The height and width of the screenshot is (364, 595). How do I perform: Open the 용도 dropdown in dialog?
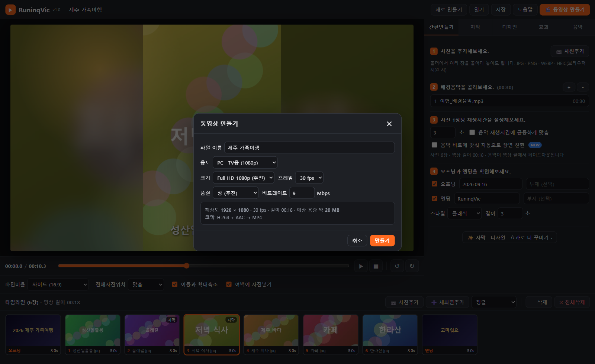(245, 163)
